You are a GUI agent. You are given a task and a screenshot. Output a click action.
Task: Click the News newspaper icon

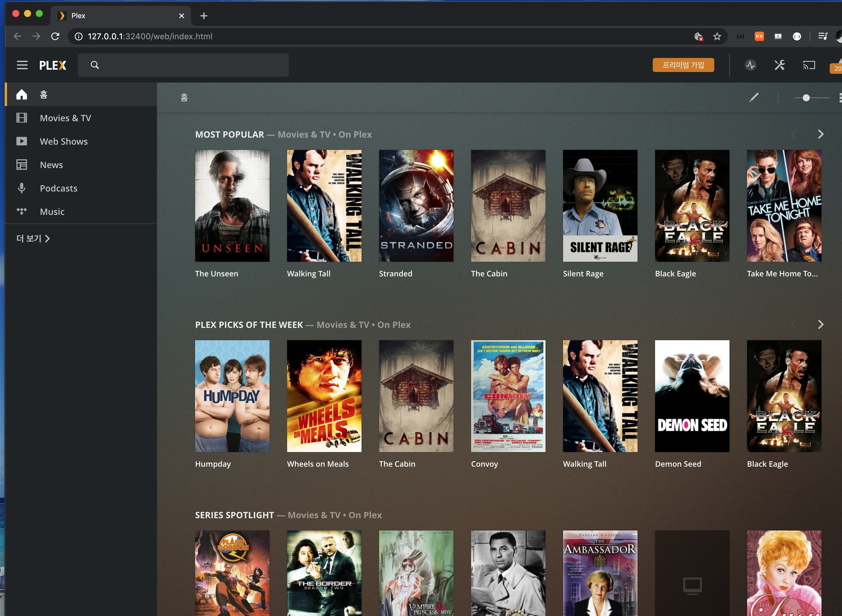(x=22, y=165)
